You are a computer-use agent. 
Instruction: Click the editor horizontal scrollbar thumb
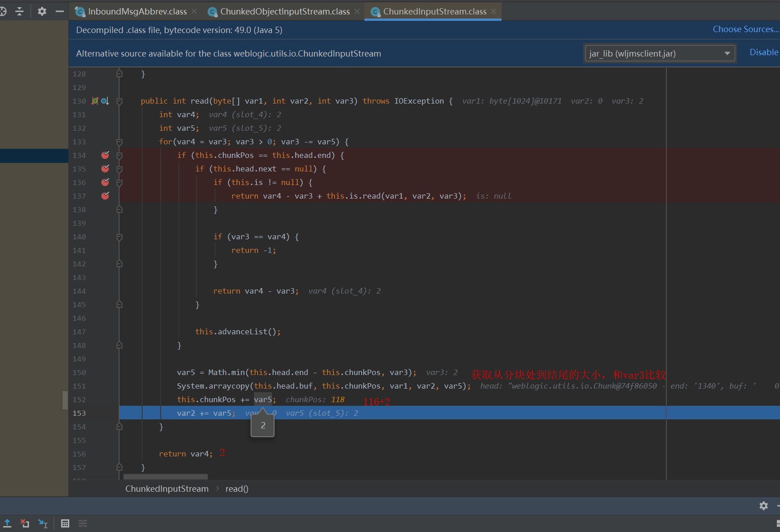[166, 477]
